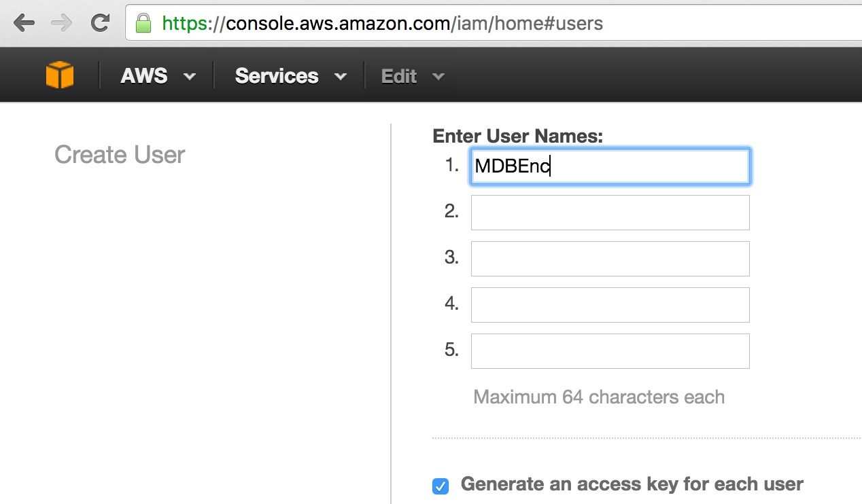Click the browser forward arrow

click(x=62, y=23)
